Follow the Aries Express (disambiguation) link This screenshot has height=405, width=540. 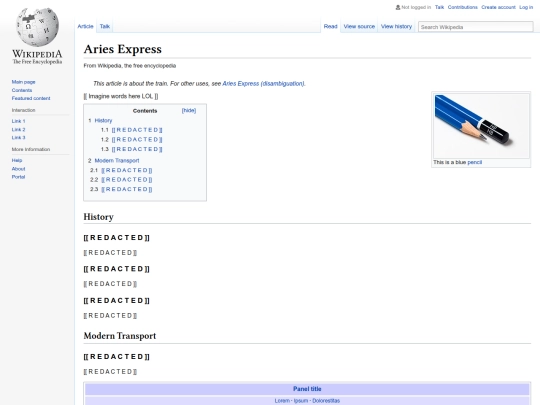[263, 84]
